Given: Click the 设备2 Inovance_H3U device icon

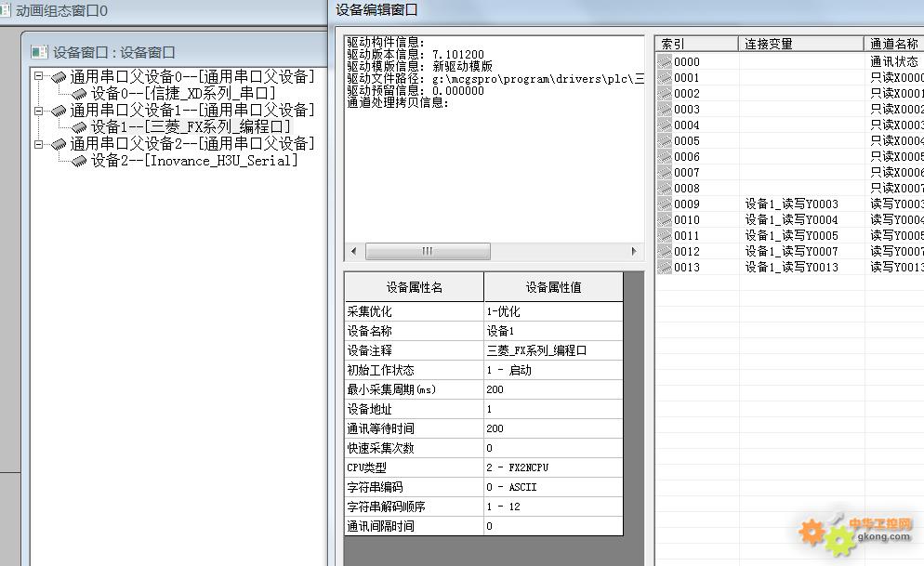Looking at the screenshot, I should 79,161.
